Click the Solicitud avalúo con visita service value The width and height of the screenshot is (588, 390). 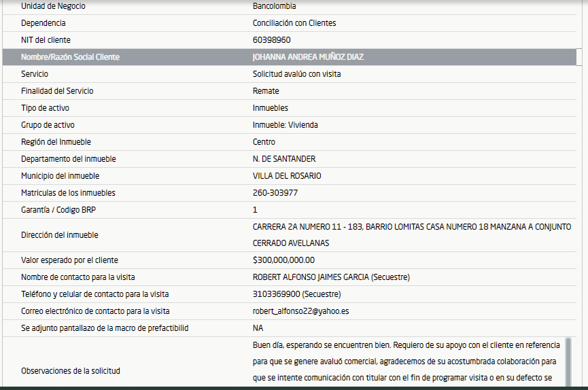click(296, 74)
